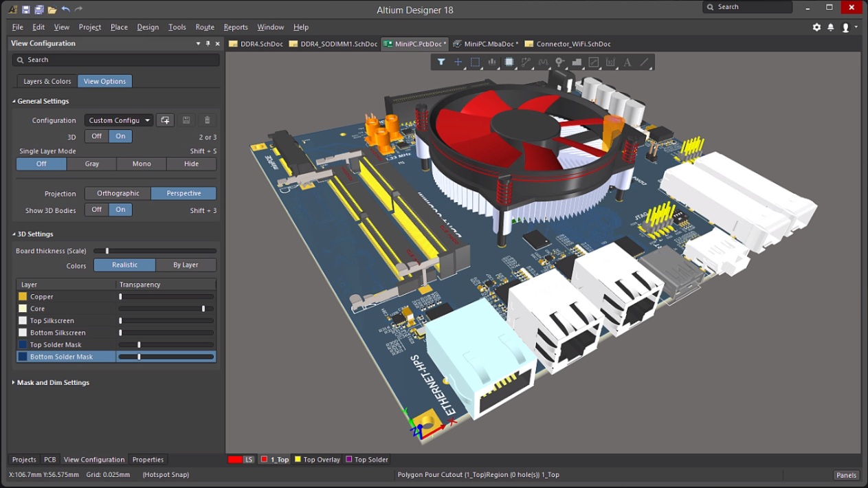
Task: Turn 3D mode Off
Action: (97, 136)
